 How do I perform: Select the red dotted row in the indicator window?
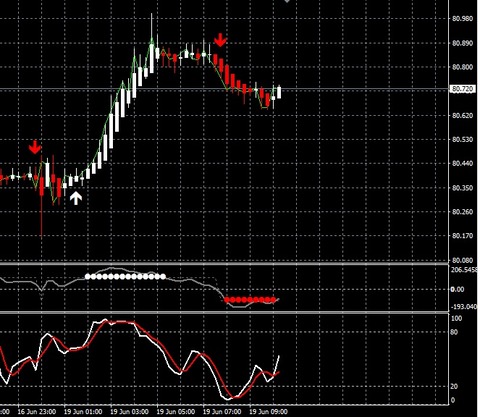[250, 300]
